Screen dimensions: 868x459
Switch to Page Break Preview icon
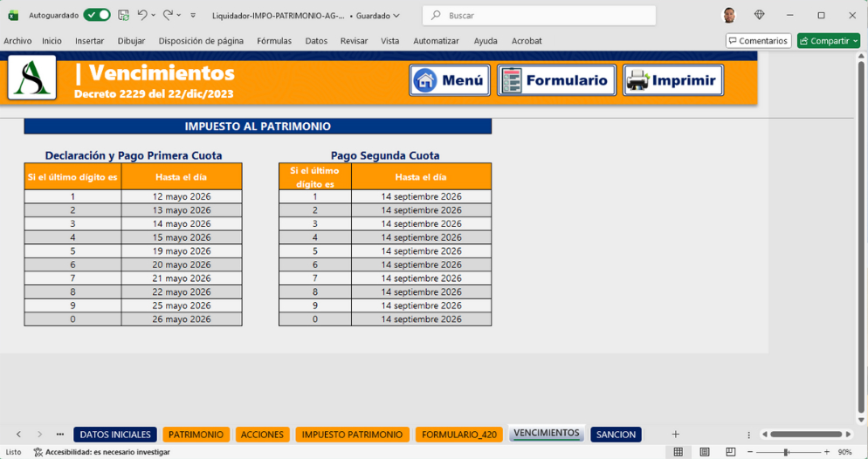(731, 452)
